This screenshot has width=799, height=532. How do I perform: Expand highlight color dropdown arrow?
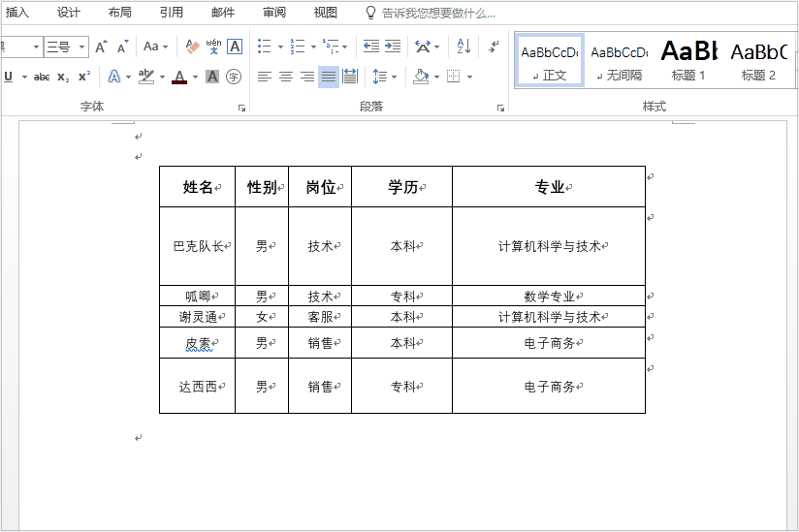coord(162,78)
